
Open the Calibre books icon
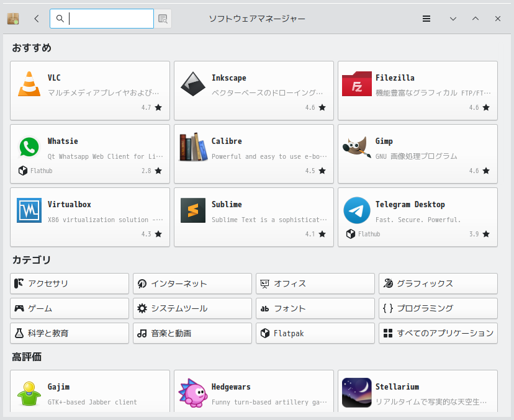click(x=192, y=147)
